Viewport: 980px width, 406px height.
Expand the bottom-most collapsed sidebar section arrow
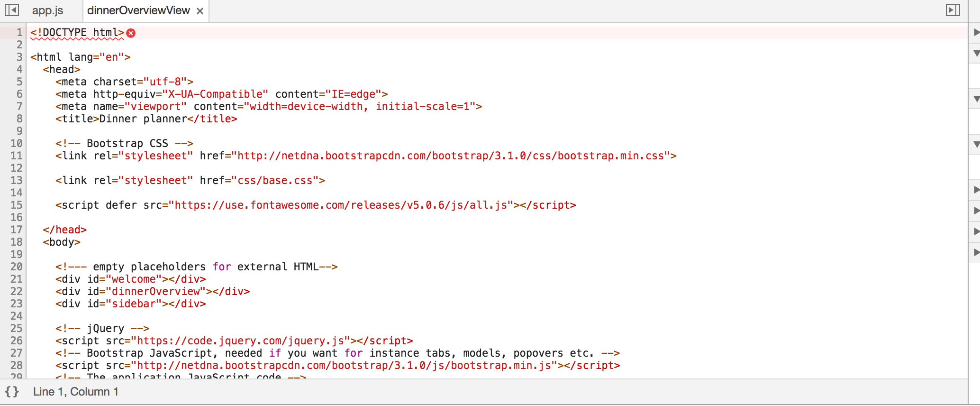[x=976, y=252]
